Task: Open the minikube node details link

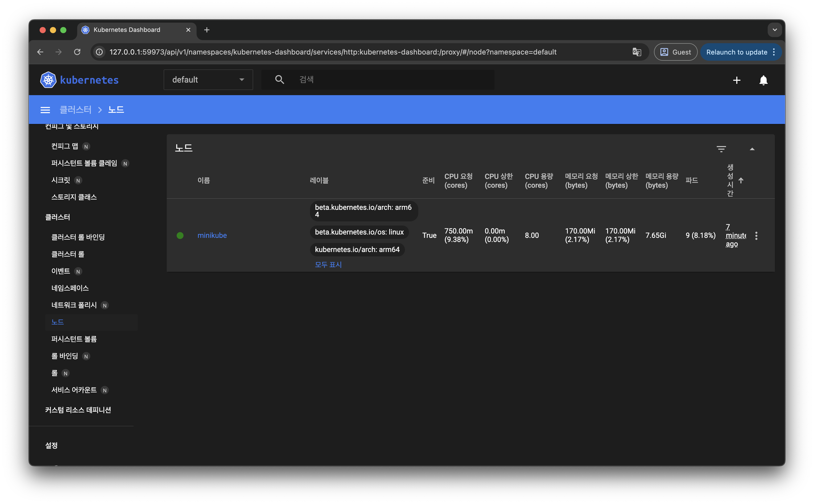Action: coord(212,235)
